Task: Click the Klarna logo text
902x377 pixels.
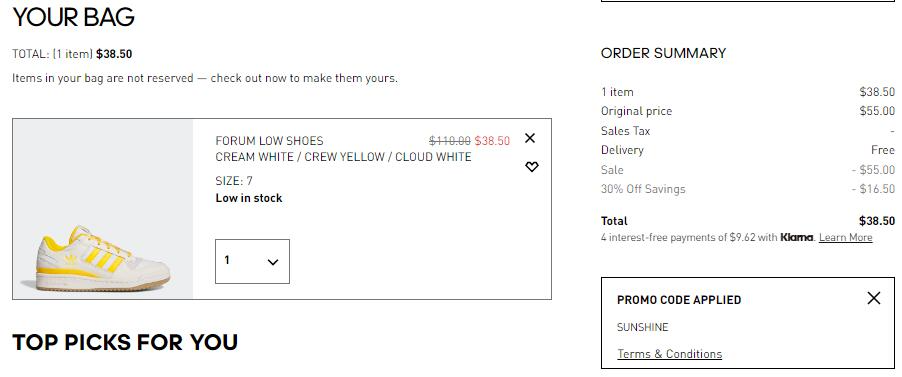Action: (x=797, y=237)
